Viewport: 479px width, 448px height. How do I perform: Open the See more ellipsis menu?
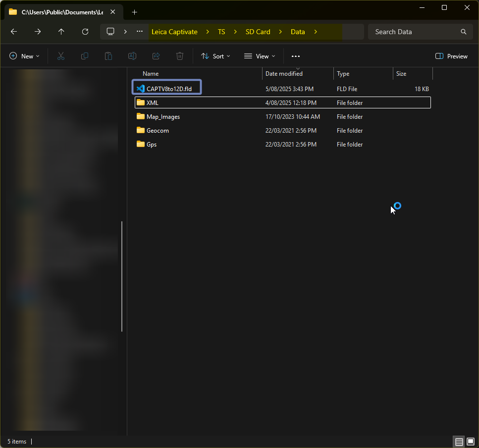click(x=296, y=56)
